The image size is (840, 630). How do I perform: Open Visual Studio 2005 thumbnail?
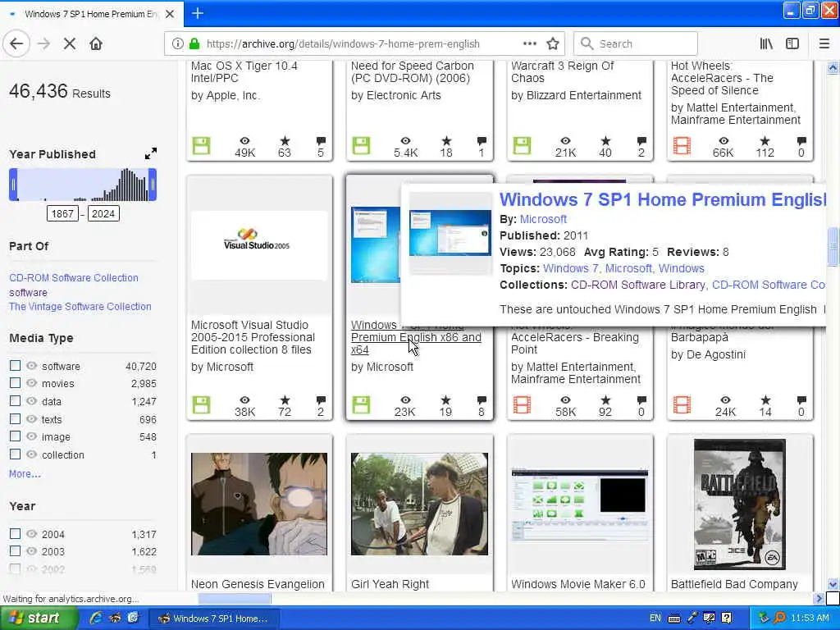click(x=259, y=245)
